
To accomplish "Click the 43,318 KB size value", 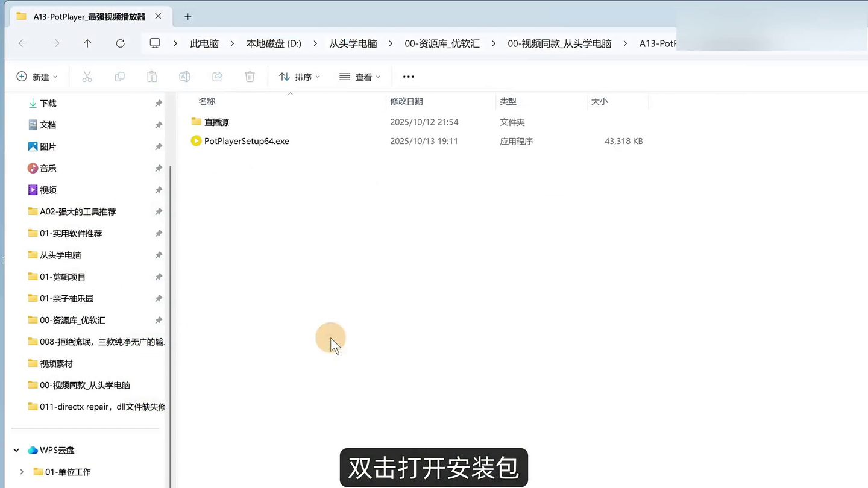I will [x=623, y=141].
